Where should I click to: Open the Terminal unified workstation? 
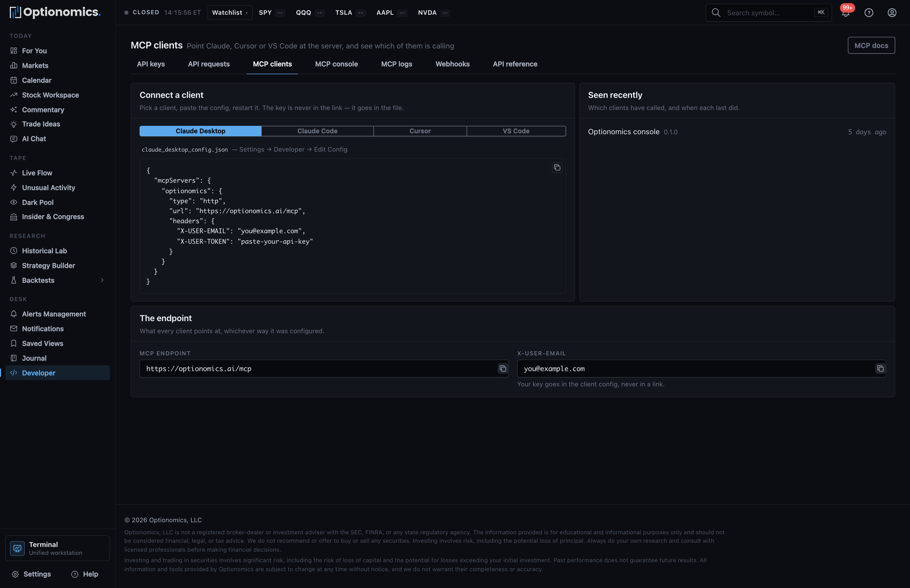click(x=58, y=548)
